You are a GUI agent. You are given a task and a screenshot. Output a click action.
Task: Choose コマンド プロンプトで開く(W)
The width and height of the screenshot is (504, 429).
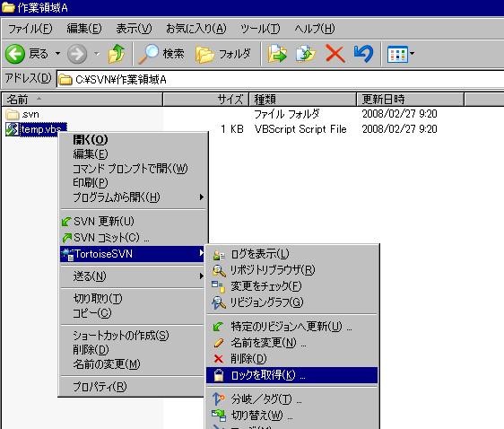[133, 169]
